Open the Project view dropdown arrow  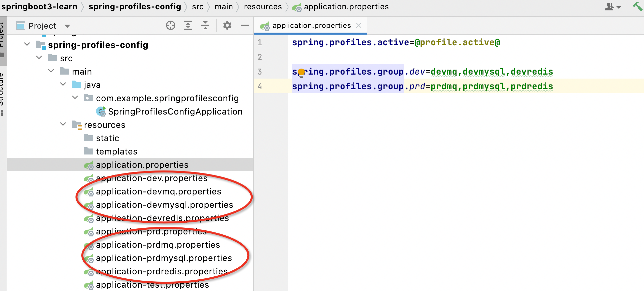67,26
